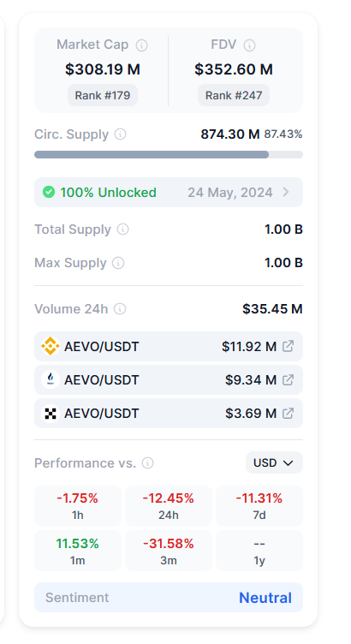Image resolution: width=351 pixels, height=644 pixels.
Task: Open the $9.34 M pair's external link icon
Action: (x=289, y=380)
